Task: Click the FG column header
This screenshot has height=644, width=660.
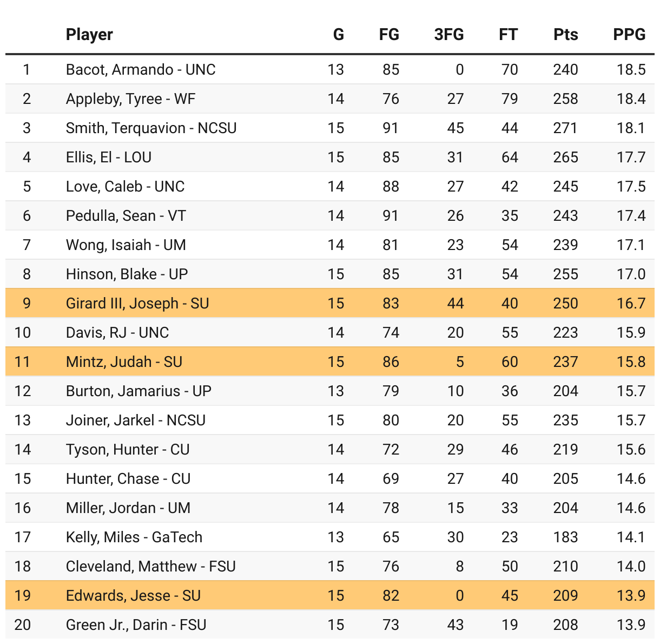Action: point(389,35)
